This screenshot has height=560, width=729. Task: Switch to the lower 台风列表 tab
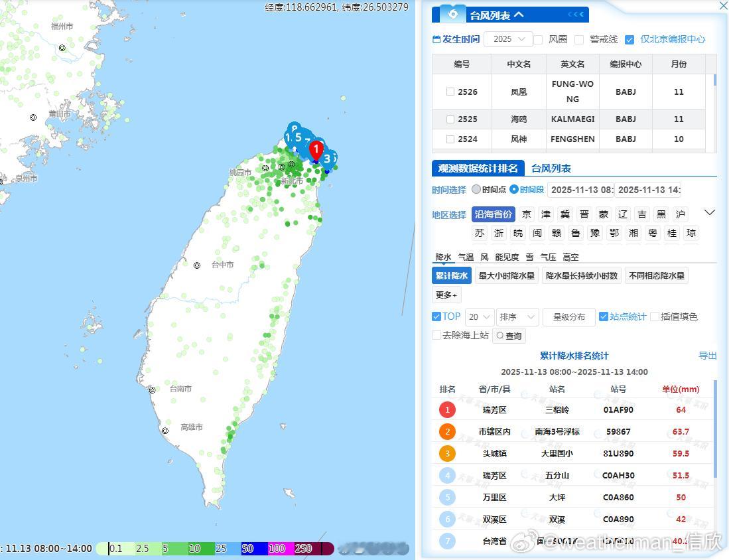551,169
